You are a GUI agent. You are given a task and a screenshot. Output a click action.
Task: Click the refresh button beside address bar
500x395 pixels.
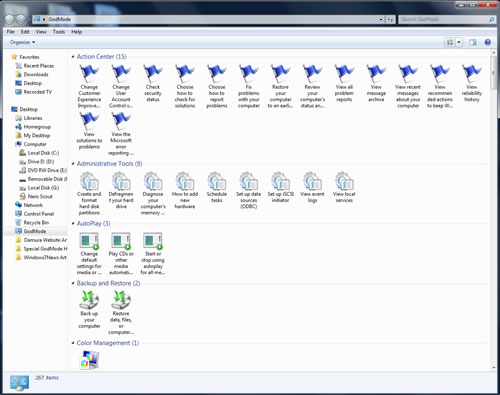(x=390, y=20)
